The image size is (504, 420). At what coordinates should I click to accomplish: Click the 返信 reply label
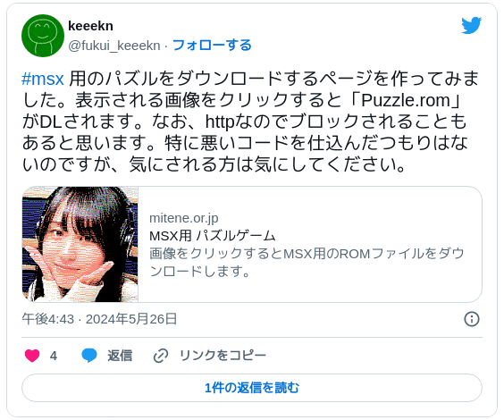coord(120,356)
